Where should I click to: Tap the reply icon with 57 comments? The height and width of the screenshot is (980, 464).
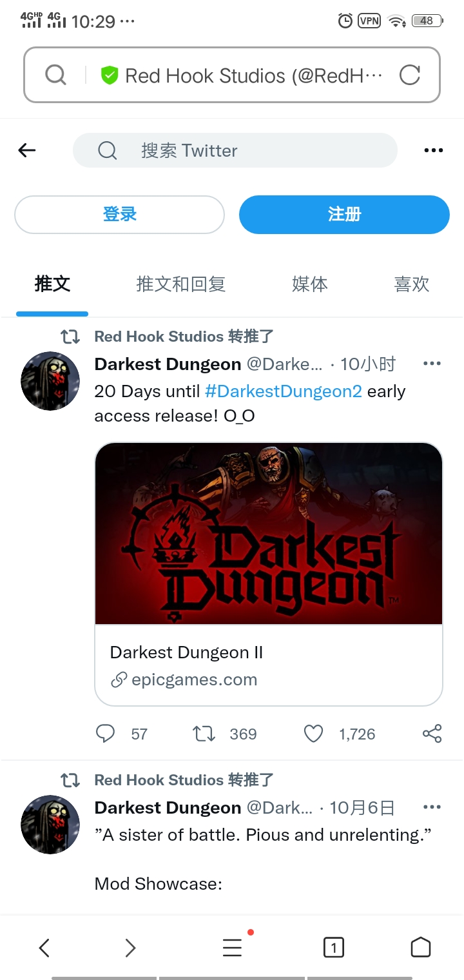pos(105,734)
